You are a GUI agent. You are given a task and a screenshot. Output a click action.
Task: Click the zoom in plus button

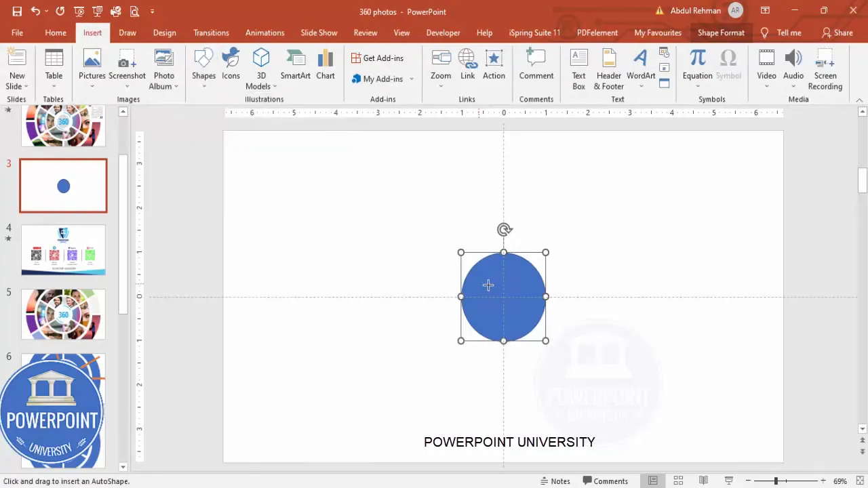tap(823, 481)
